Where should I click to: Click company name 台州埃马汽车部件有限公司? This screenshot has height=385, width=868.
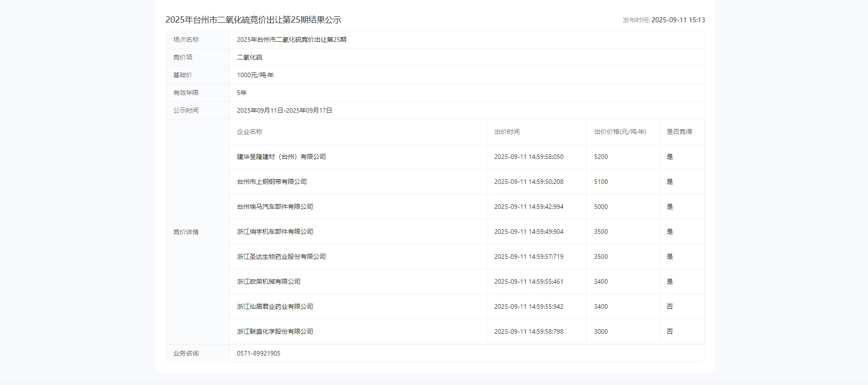pyautogui.click(x=275, y=207)
